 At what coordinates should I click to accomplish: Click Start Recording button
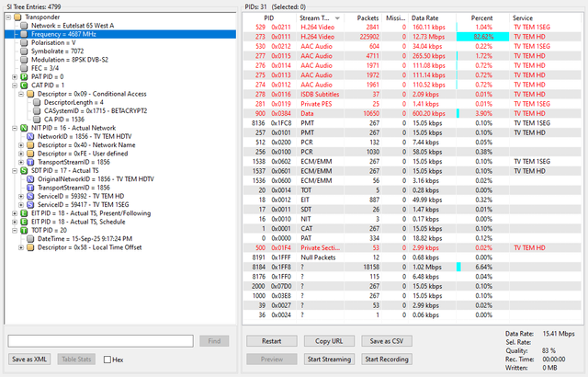pos(387,359)
